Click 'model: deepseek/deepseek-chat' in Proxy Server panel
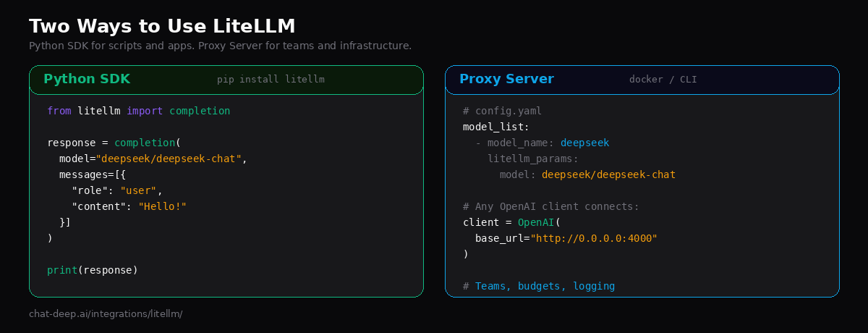868x333 pixels. tap(587, 174)
